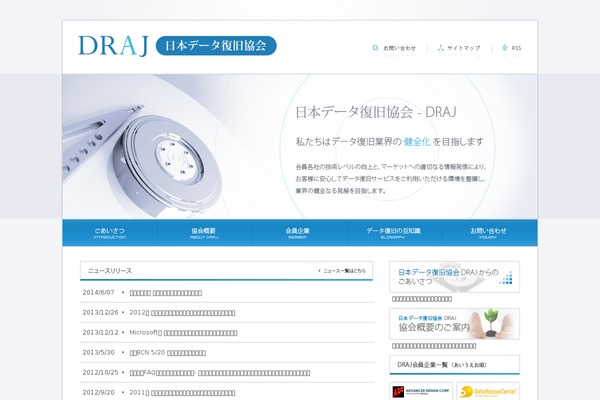The image size is (600, 400).
Task: Open the RSS text link
Action: click(516, 48)
